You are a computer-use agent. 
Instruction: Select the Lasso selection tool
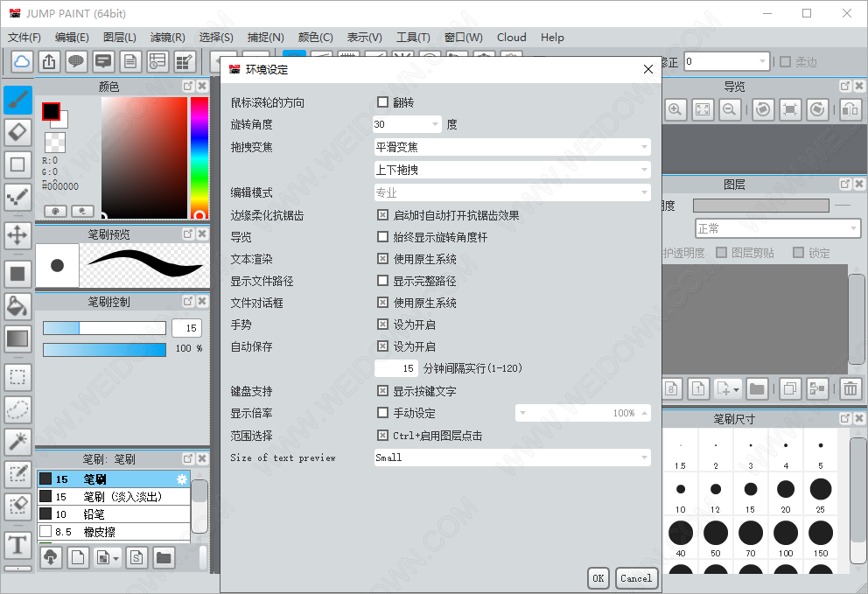17,409
